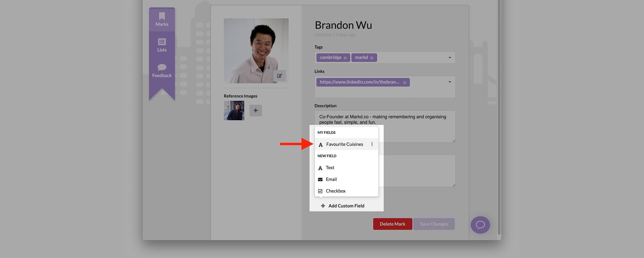
Task: Remove the LinkedIn link chip
Action: click(x=405, y=82)
